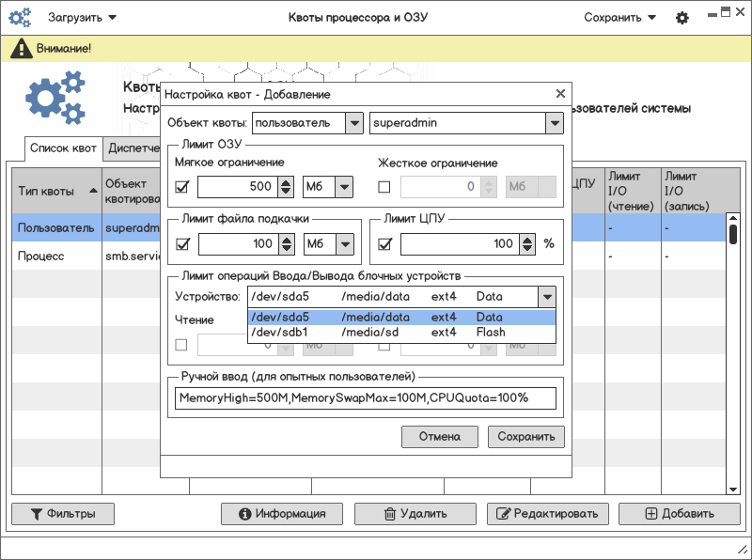Click the plus icon on the Добавить button

click(x=651, y=514)
